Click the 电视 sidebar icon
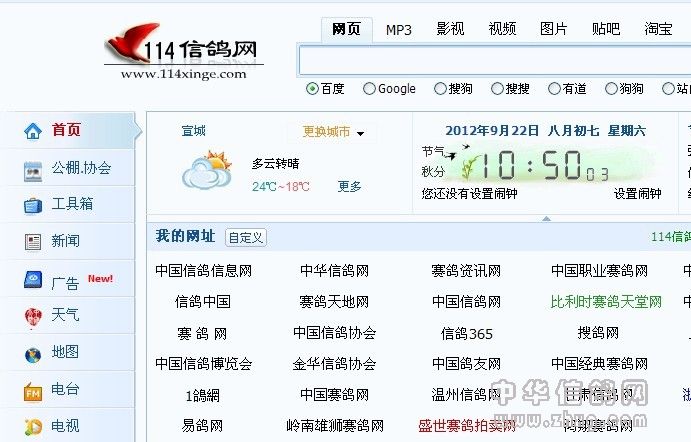This screenshot has width=691, height=442. point(33,427)
